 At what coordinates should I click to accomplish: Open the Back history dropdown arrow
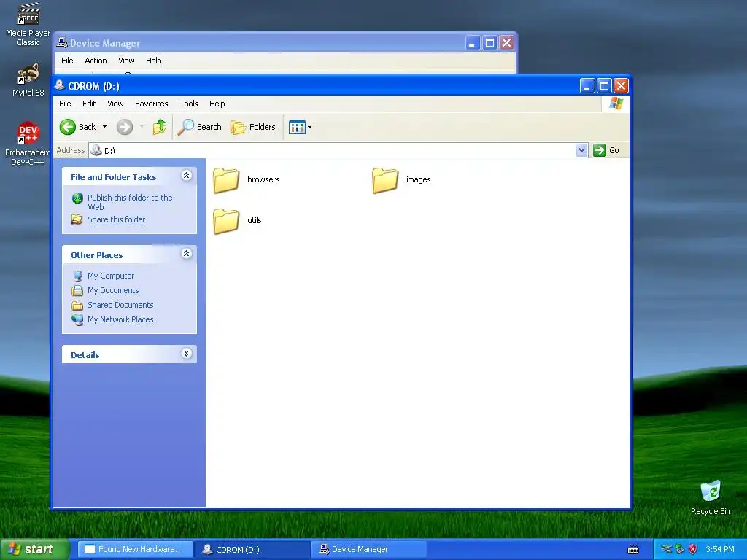[x=105, y=127]
